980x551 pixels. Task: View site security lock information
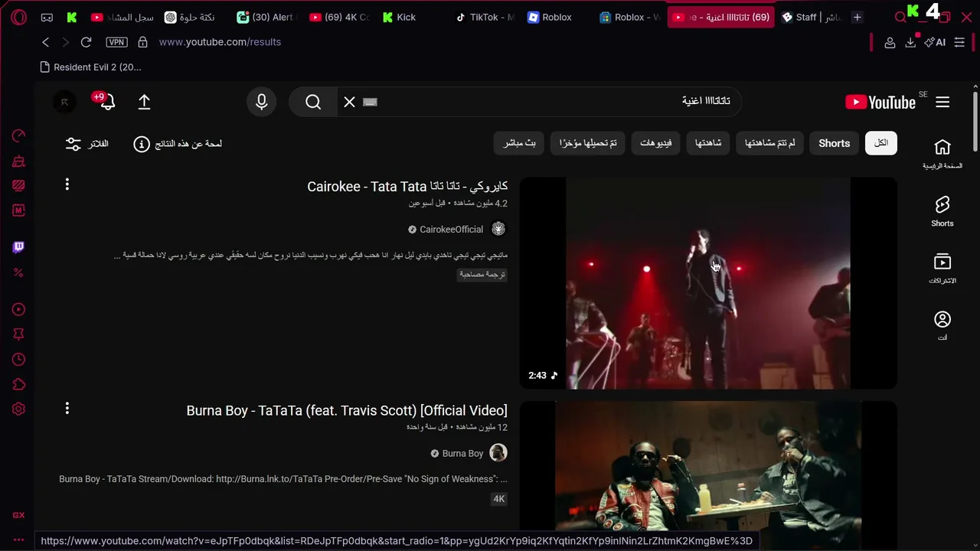(142, 42)
